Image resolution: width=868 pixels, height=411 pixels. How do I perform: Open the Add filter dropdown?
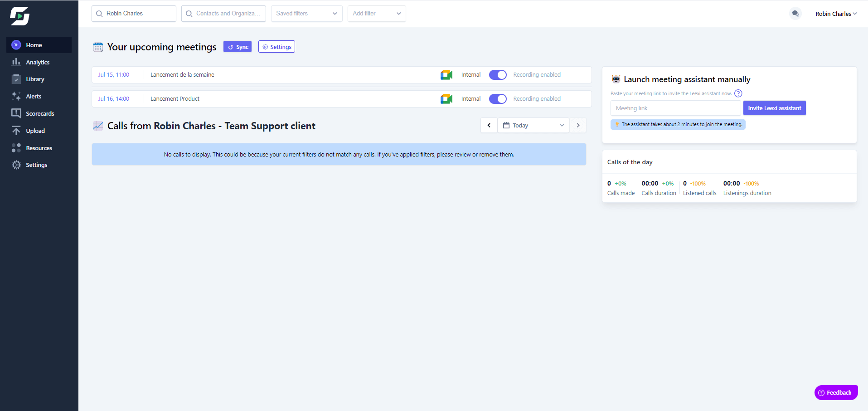[376, 14]
